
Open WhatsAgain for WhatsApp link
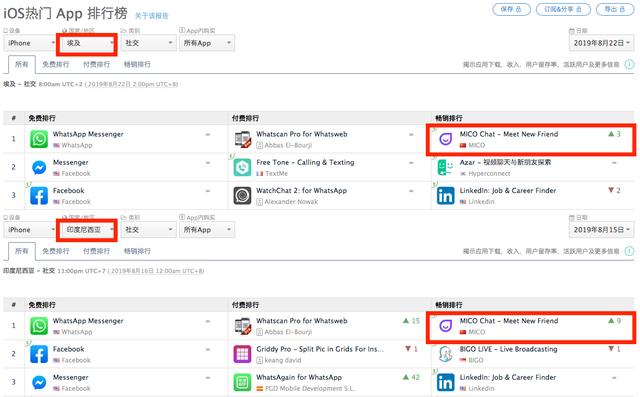click(x=299, y=377)
